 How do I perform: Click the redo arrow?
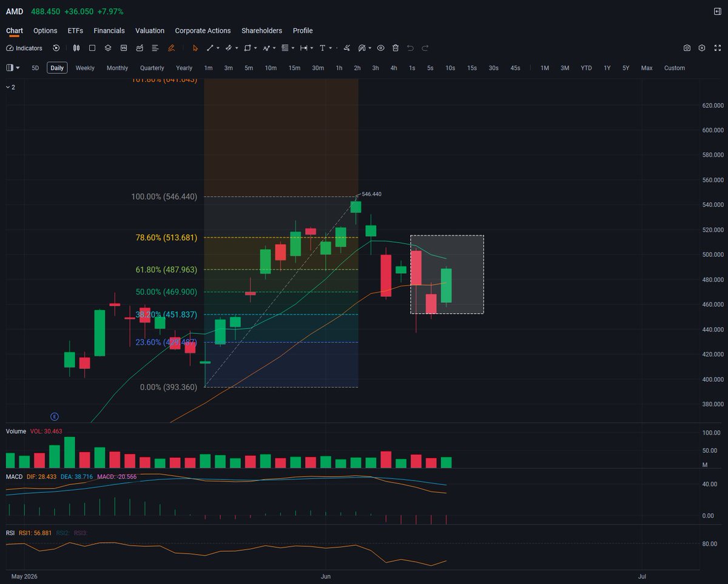point(425,48)
